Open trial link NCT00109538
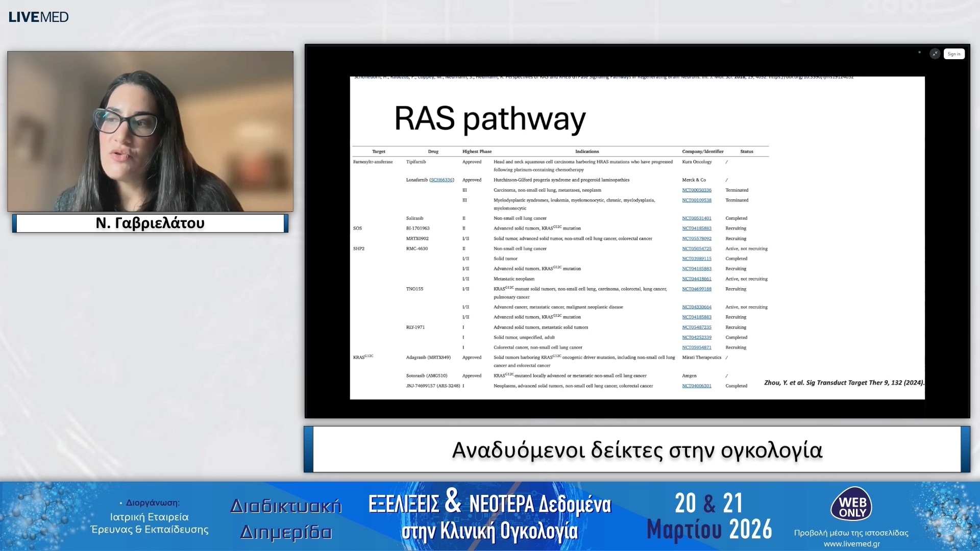The image size is (980, 551). (696, 201)
